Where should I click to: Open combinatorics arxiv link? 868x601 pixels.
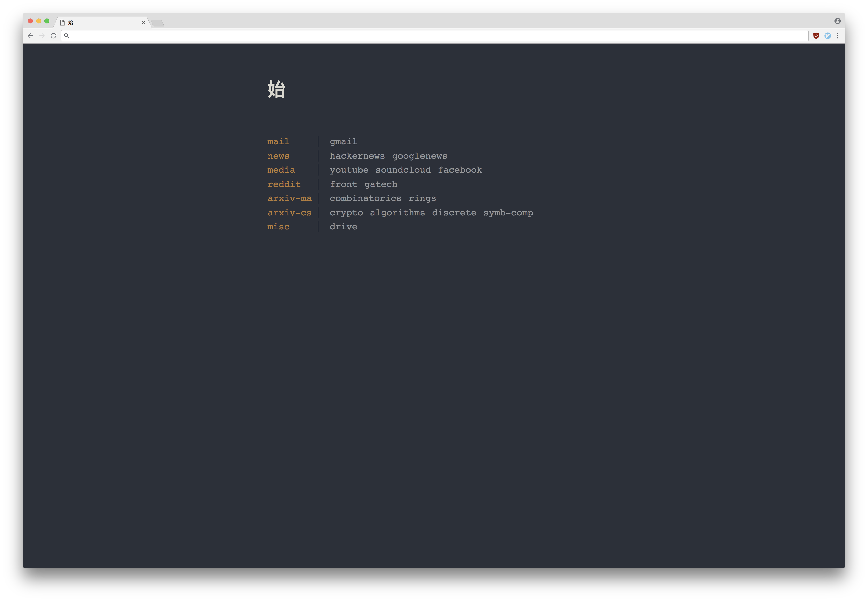[366, 198]
